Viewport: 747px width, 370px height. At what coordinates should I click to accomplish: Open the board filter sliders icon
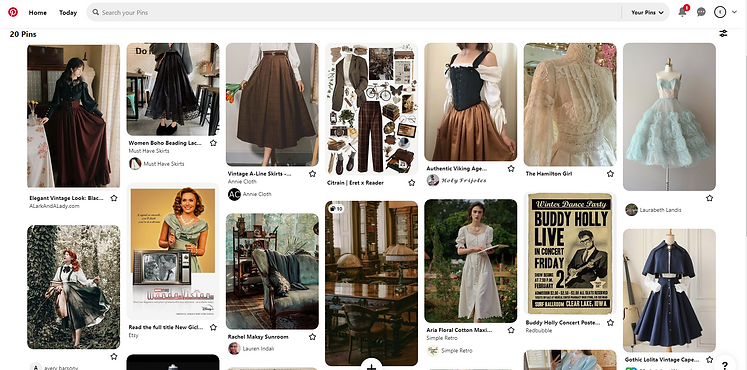[723, 33]
